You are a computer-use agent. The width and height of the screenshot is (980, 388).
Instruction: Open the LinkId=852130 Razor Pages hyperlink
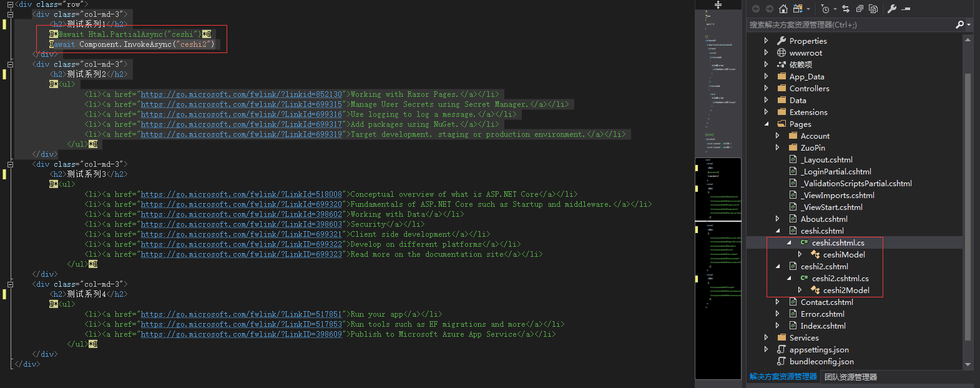(x=241, y=94)
